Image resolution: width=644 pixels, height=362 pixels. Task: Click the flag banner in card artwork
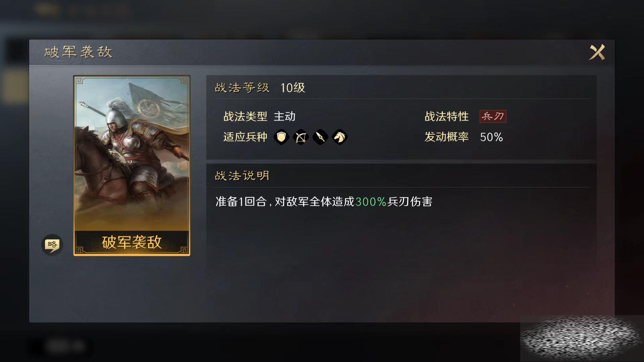coord(154,102)
